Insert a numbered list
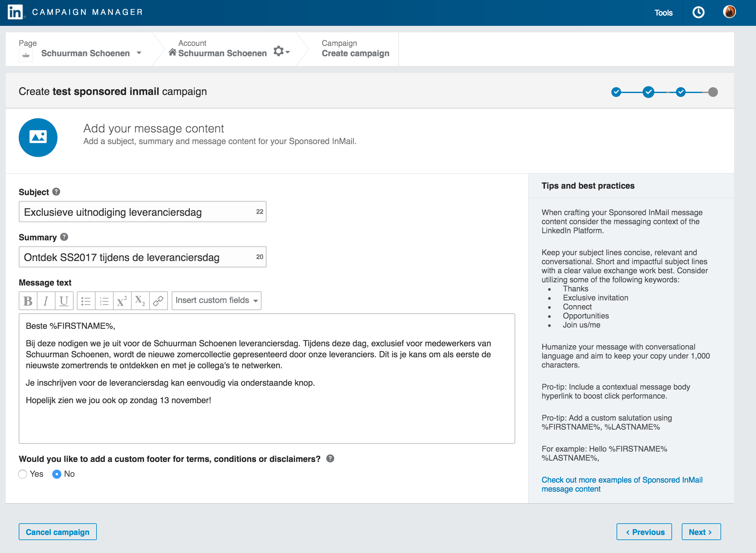 point(104,301)
